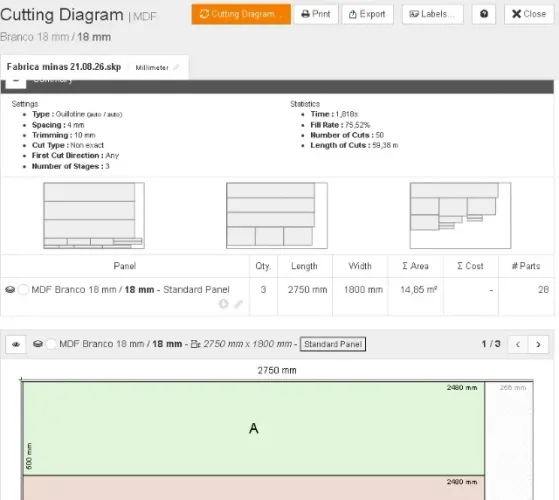The image size is (559, 500).
Task: Click the stacked sheets icon in sheet header
Action: point(38,344)
